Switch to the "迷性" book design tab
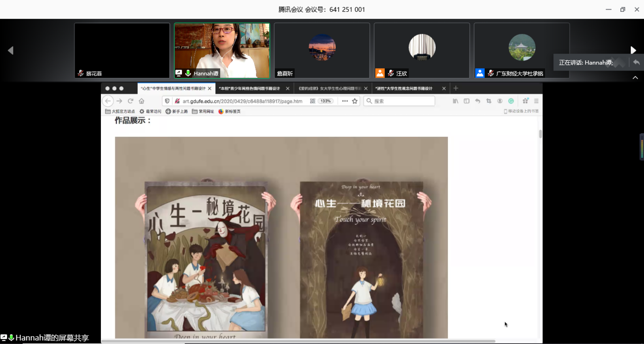The width and height of the screenshot is (644, 344). pyautogui.click(x=404, y=89)
